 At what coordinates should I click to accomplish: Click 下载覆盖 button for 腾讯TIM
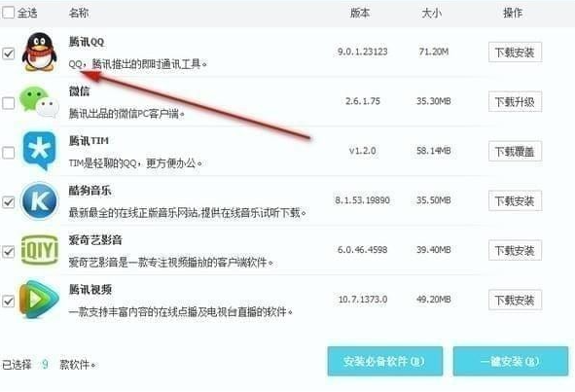coord(515,151)
